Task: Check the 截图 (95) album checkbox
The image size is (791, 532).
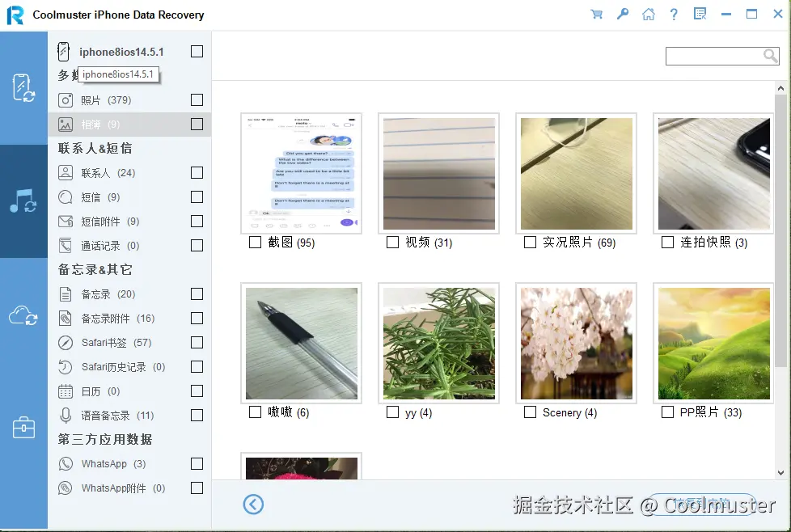Action: [x=255, y=242]
